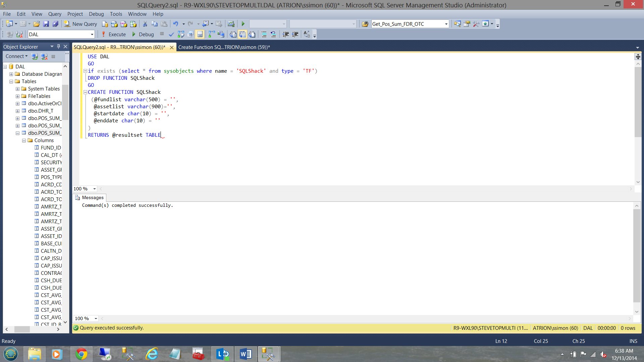644x362 pixels.
Task: Click the Execute button
Action: [113, 34]
